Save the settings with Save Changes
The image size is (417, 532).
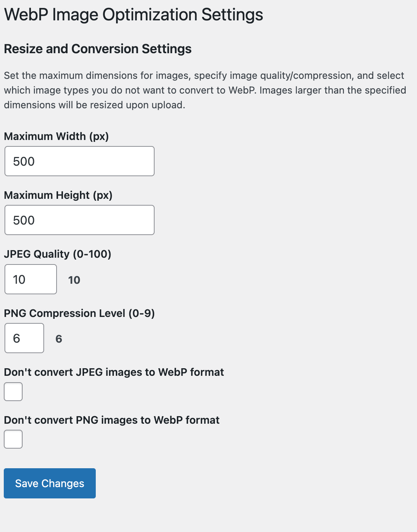point(50,483)
